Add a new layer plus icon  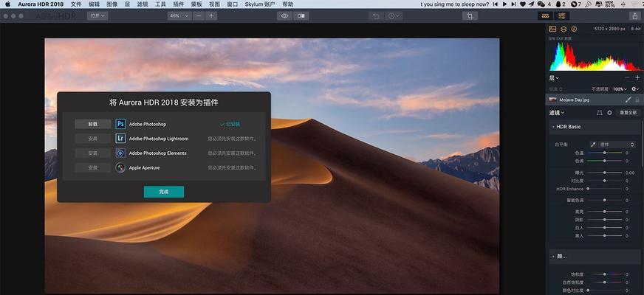pyautogui.click(x=637, y=77)
